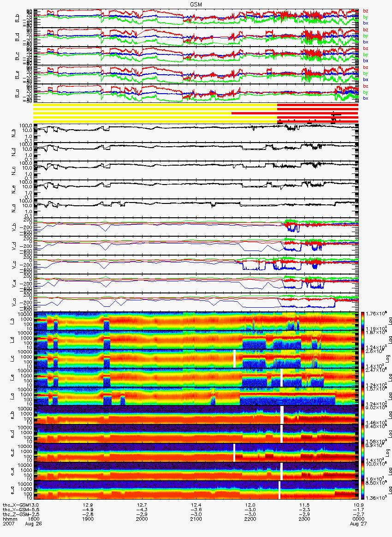Click the Aug 26 date label
The image size is (392, 537).
pos(33,524)
